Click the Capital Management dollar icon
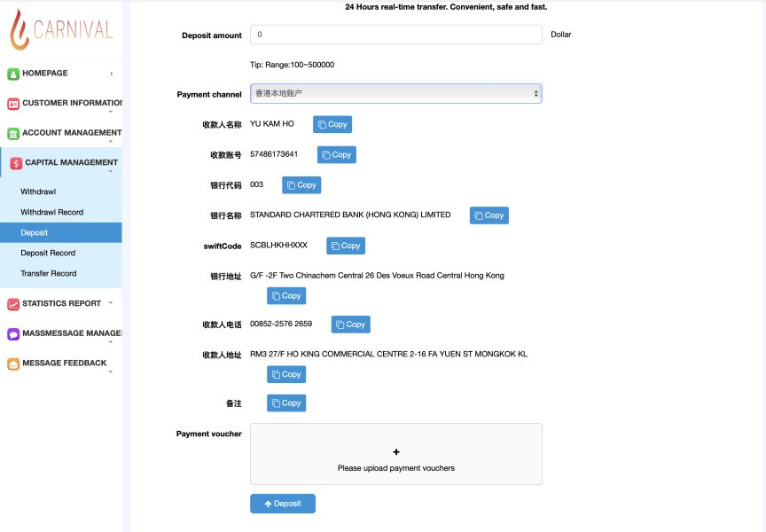This screenshot has width=766, height=532. click(16, 163)
